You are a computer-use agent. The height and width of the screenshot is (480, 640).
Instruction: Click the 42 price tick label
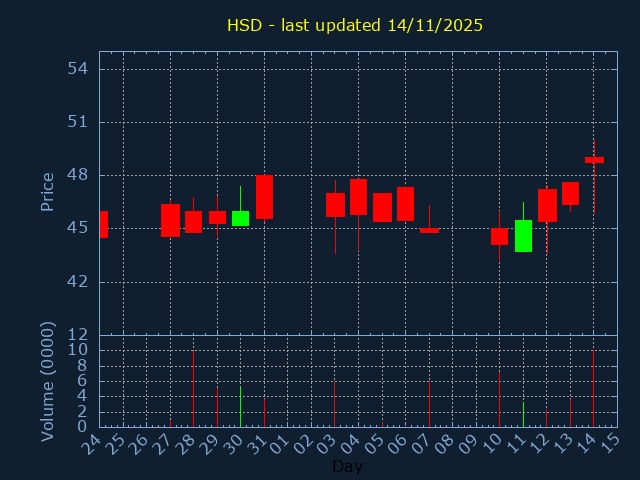79,281
